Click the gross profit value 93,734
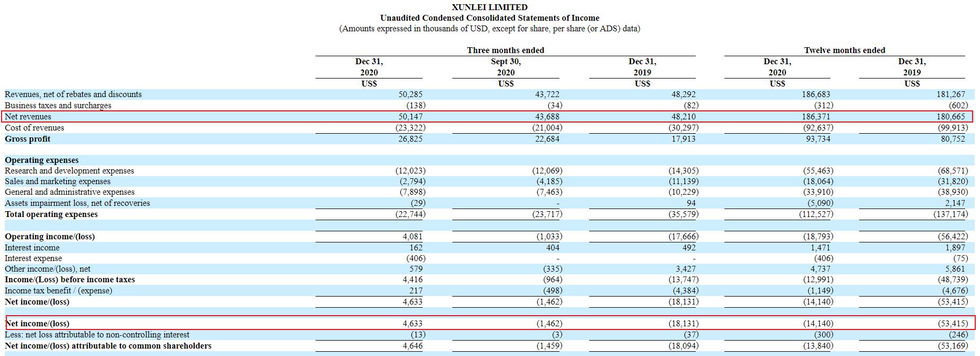980x356 pixels. [818, 139]
